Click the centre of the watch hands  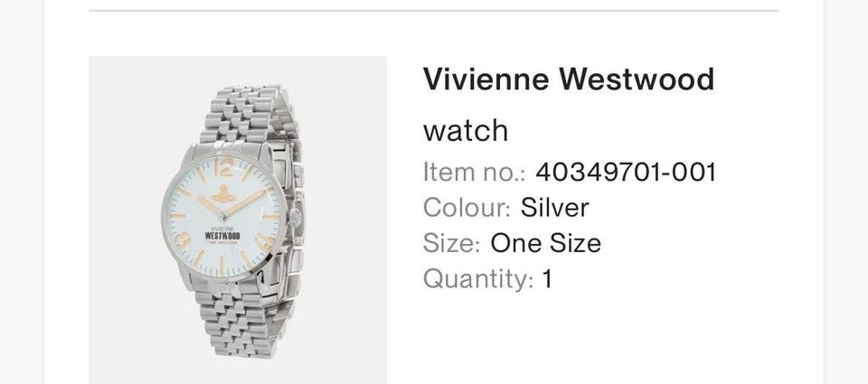pos(222,216)
